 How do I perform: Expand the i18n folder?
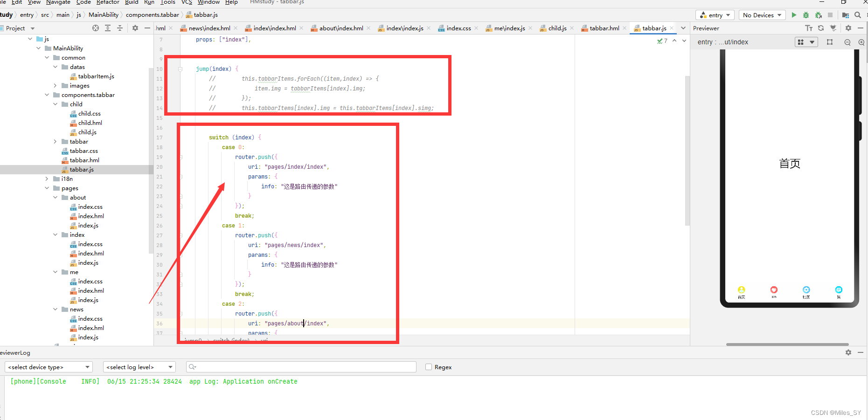47,179
